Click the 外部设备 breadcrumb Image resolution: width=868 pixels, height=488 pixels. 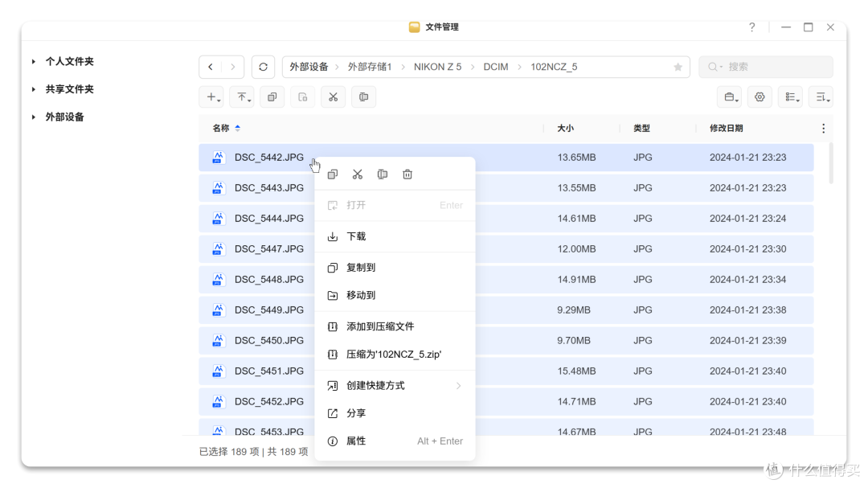(x=309, y=67)
